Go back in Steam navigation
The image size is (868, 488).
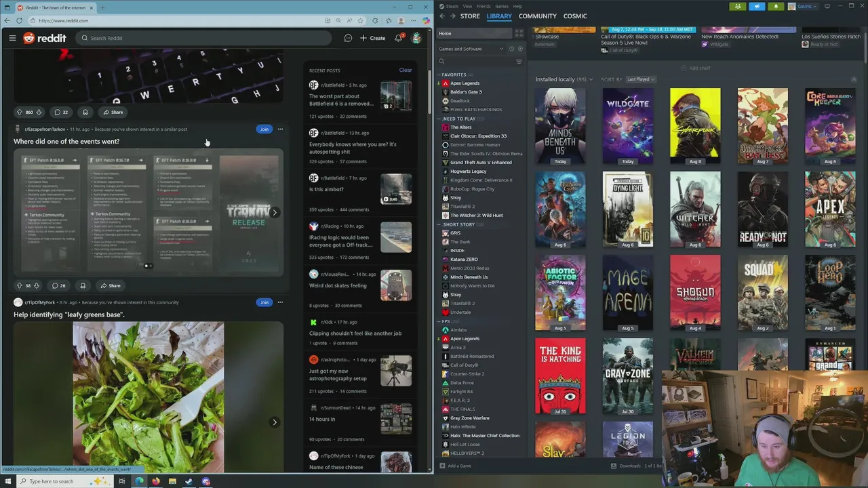click(442, 16)
